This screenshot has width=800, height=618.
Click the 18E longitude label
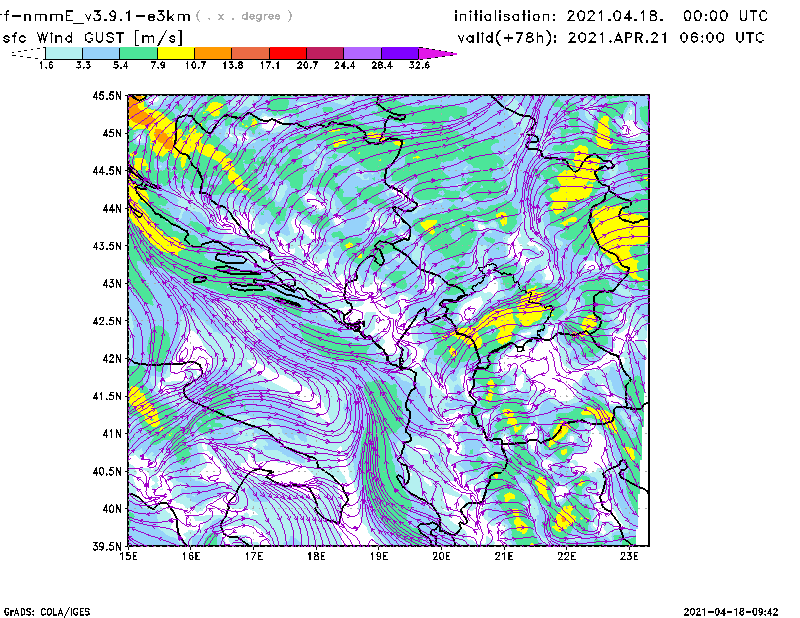pyautogui.click(x=316, y=556)
